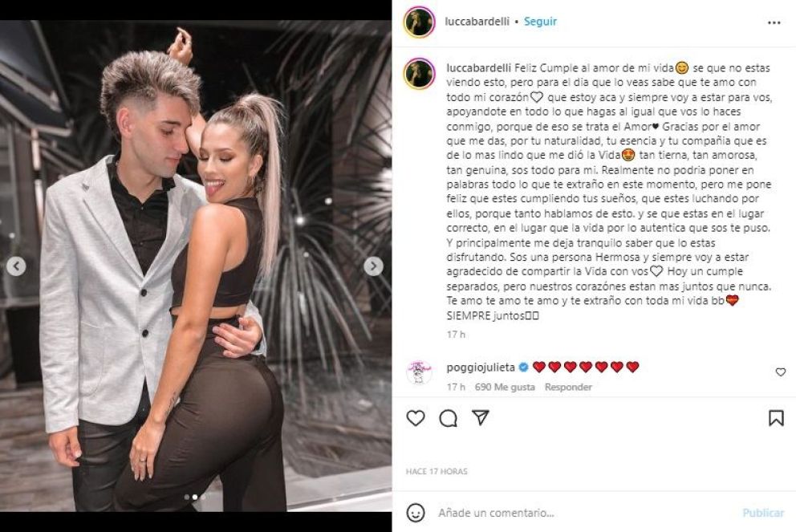View the 690 Me gusta likes

click(505, 387)
